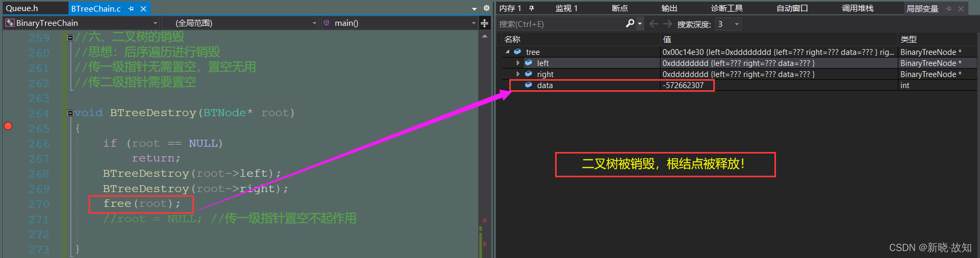Focus the 搜索(Ctrl+E) search field
Image resolution: width=980 pixels, height=258 pixels.
(x=561, y=24)
